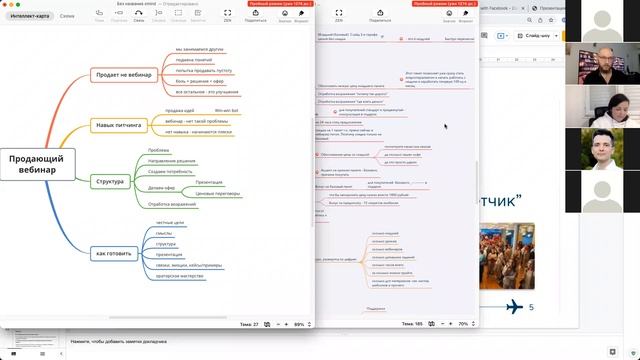The image size is (640, 360).
Task: Open the map overview icon in left status bar
Action: coord(267,324)
